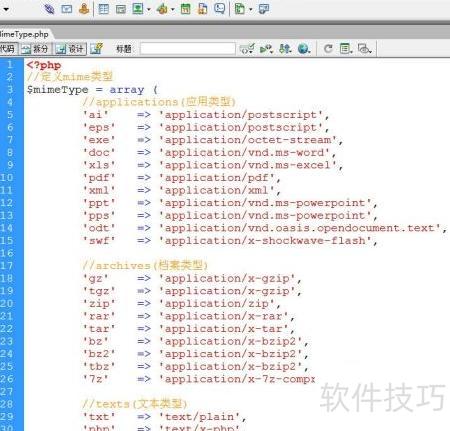Click the 'ppt' key
The image size is (450, 431).
click(x=99, y=203)
